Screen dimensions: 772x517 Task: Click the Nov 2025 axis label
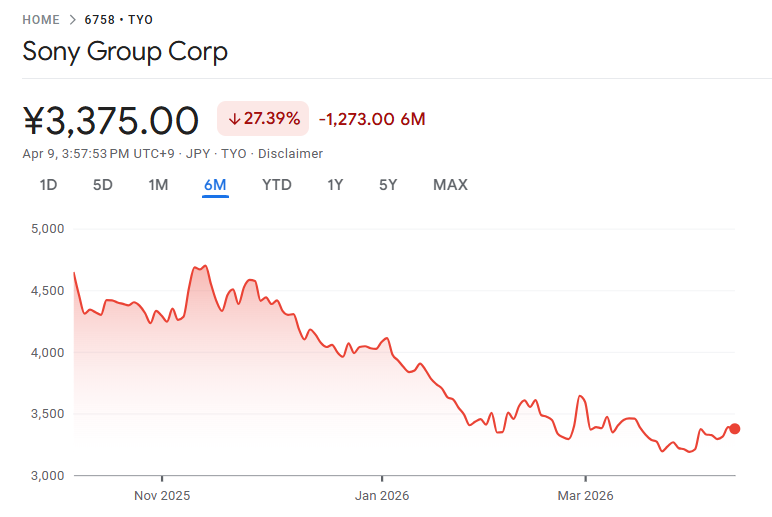tap(162, 495)
